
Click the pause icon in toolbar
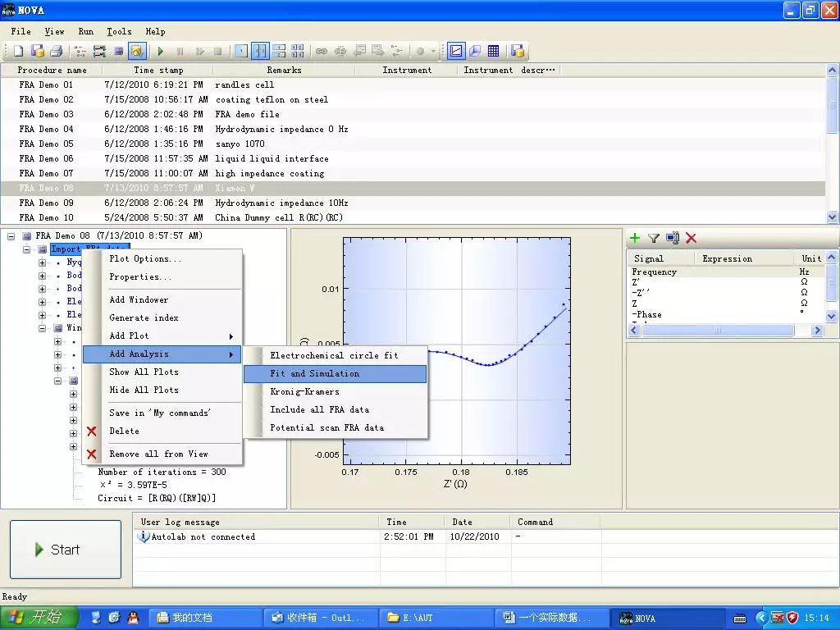pos(180,51)
